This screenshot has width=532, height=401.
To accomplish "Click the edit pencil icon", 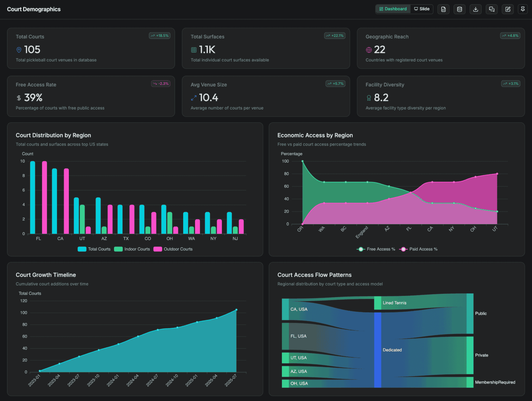I will [x=508, y=9].
